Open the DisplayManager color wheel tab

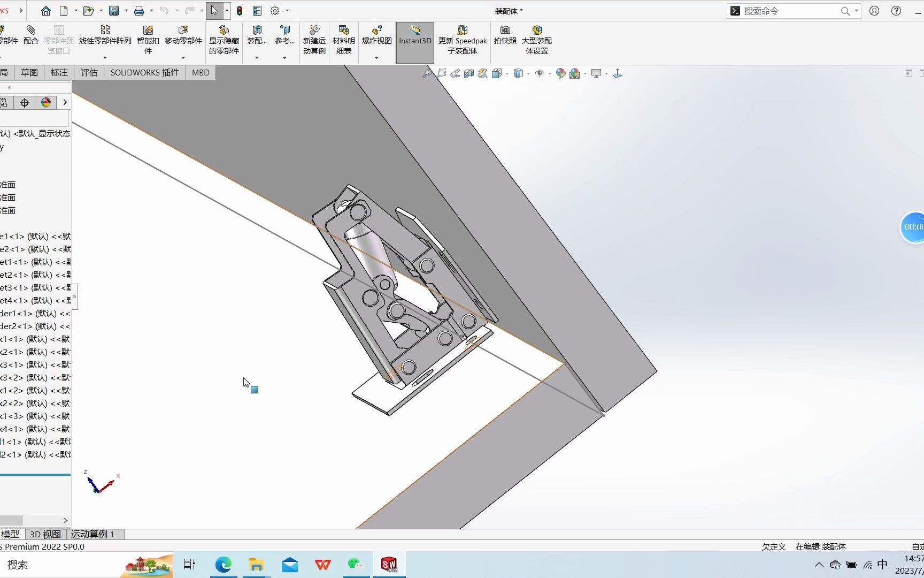[46, 103]
